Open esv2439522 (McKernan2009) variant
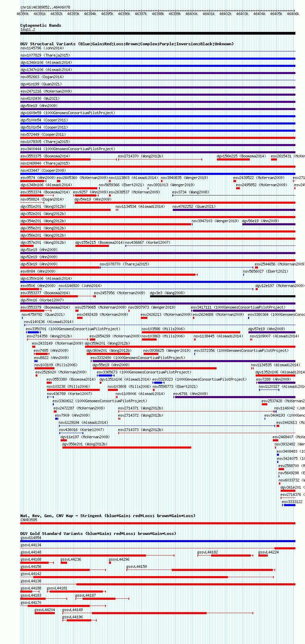This screenshot has height=644, width=305. (259, 178)
